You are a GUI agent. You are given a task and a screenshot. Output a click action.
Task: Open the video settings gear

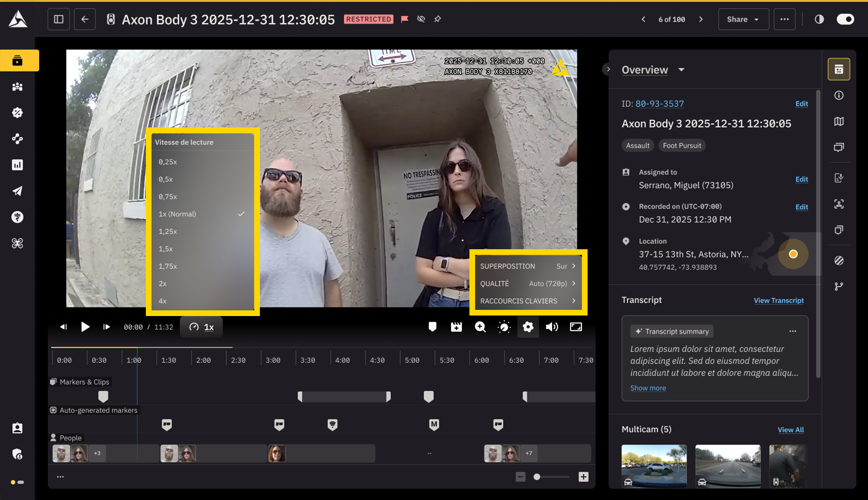(x=528, y=327)
